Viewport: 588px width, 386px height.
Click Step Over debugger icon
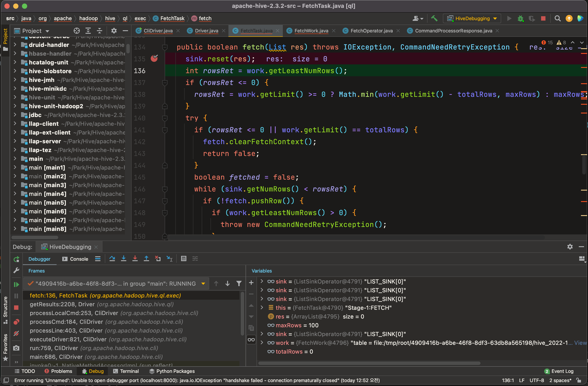click(112, 259)
